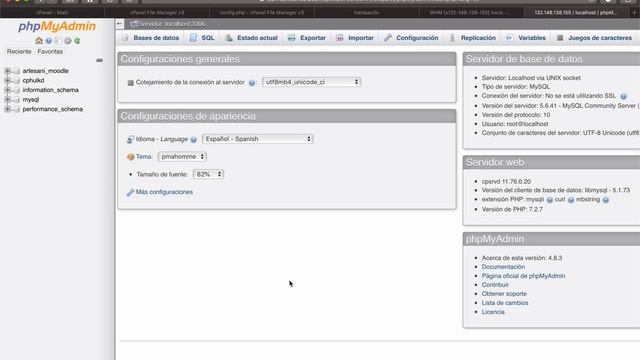Image resolution: width=640 pixels, height=360 pixels.
Task: Expand the performance_schema tree node
Action: (x=7, y=109)
